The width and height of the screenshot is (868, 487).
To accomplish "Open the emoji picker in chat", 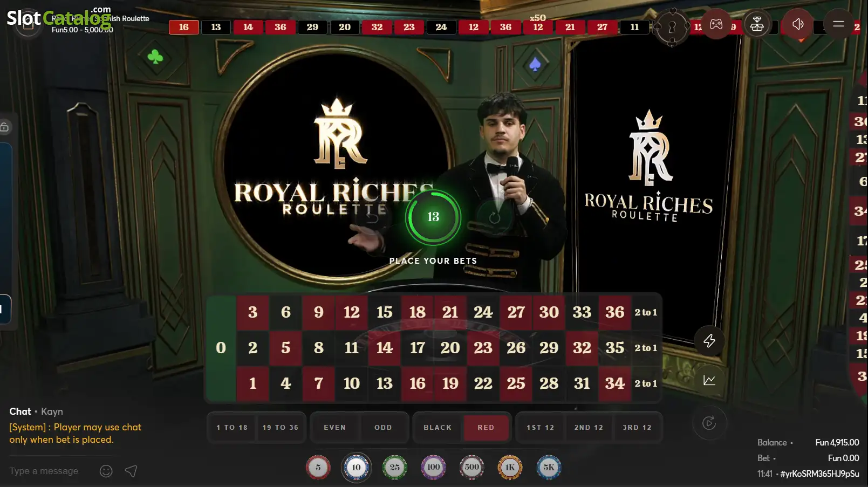I will 106,471.
